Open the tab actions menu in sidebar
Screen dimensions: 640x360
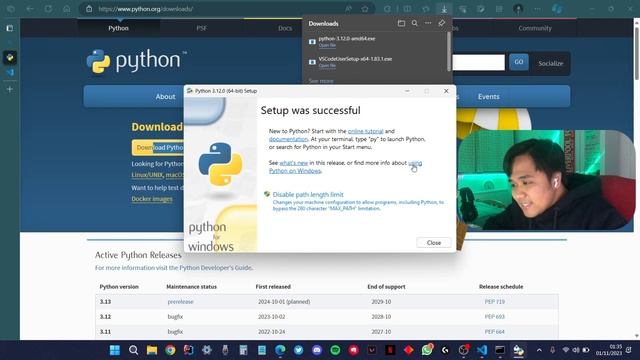(x=10, y=28)
